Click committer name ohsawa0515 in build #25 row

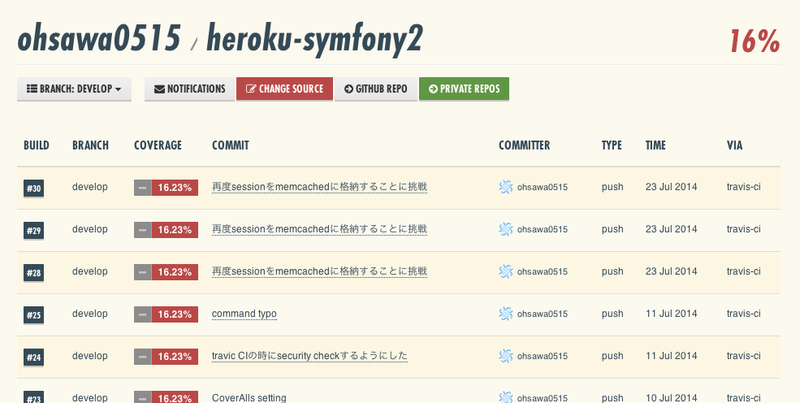click(x=542, y=314)
